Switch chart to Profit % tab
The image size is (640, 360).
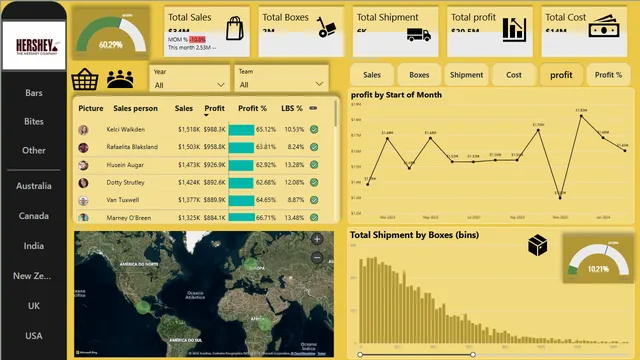click(x=609, y=75)
